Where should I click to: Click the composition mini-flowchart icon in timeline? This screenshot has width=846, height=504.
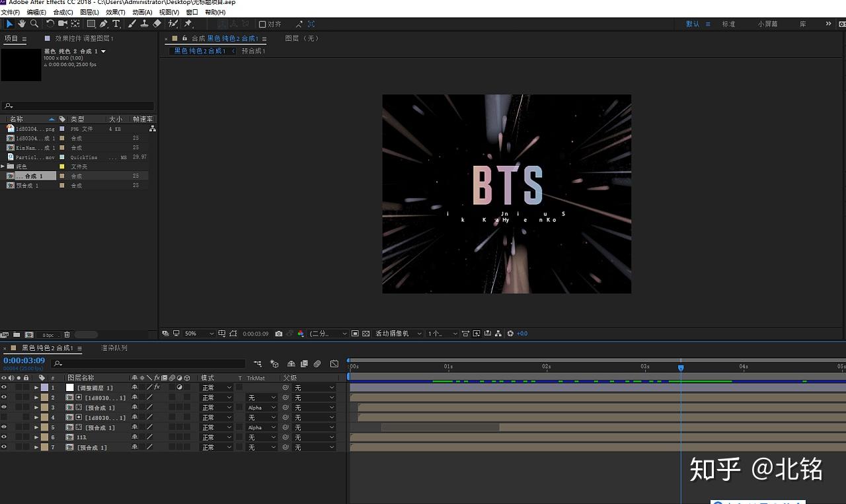(257, 363)
